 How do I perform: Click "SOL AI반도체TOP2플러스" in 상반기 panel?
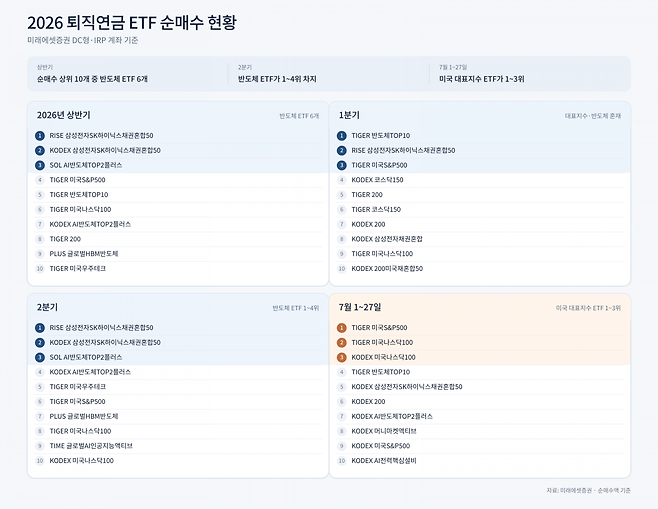coord(86,165)
